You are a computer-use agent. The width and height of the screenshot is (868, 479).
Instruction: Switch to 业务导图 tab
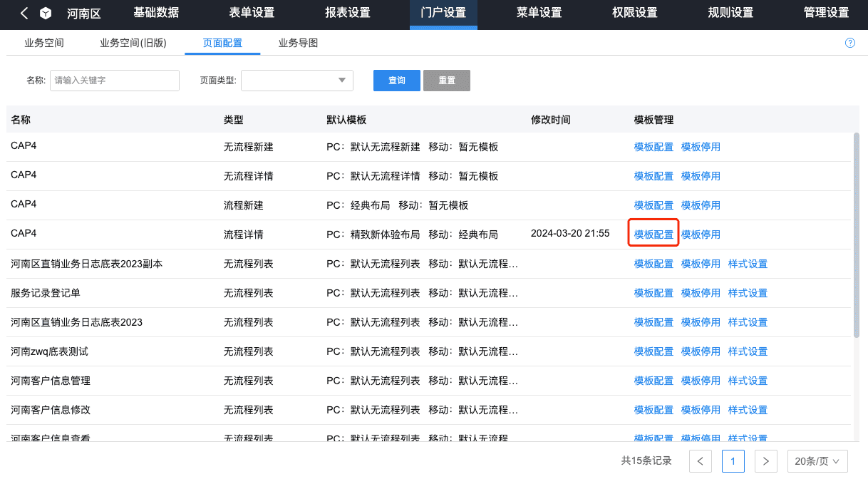pos(298,43)
